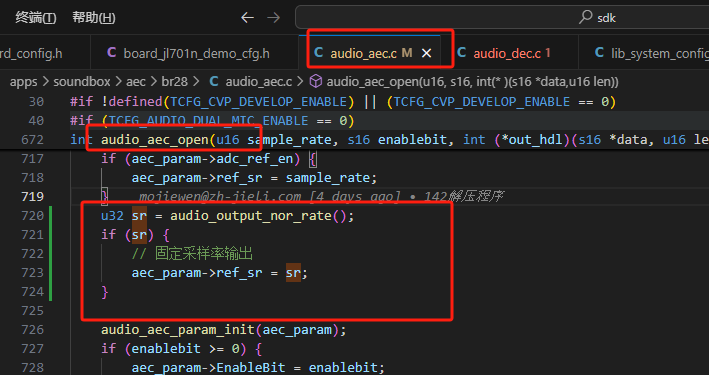Click audio_aec_param_init(aec_param) call
This screenshot has height=375, width=709.
tap(224, 330)
